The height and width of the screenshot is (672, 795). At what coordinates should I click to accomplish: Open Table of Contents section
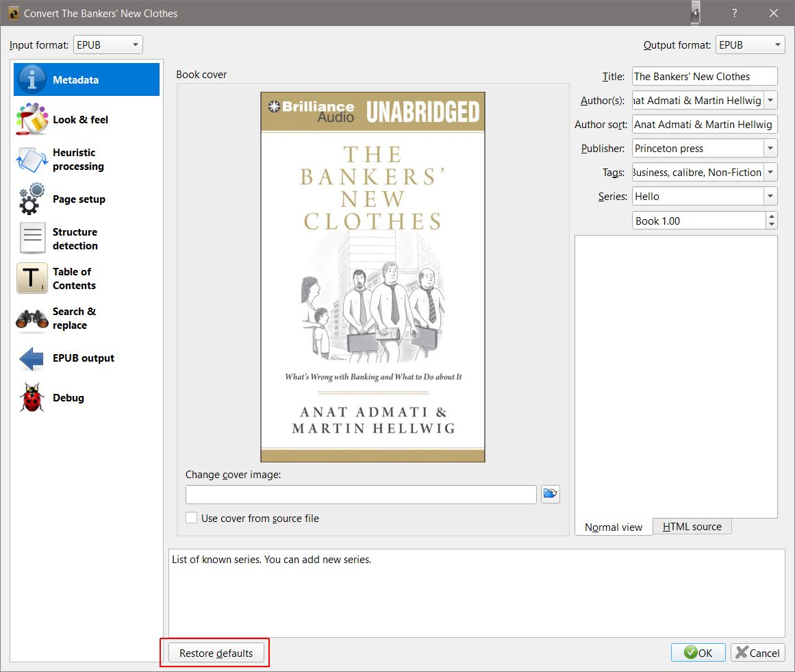86,278
